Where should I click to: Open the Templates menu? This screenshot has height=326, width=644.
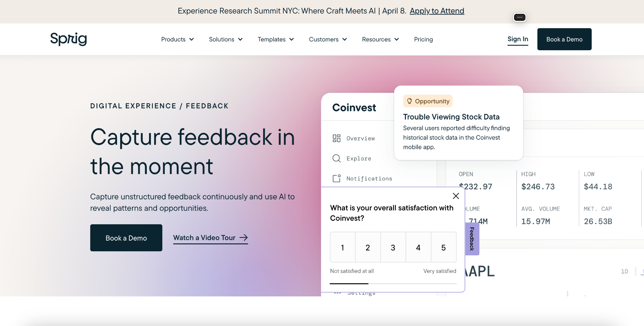(x=276, y=39)
